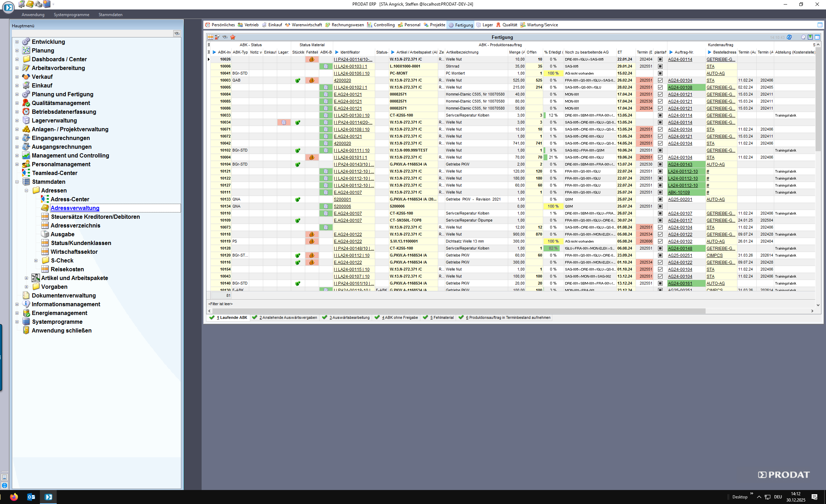Expand the Entwicklung tree node
This screenshot has width=826, height=504.
pos(17,42)
